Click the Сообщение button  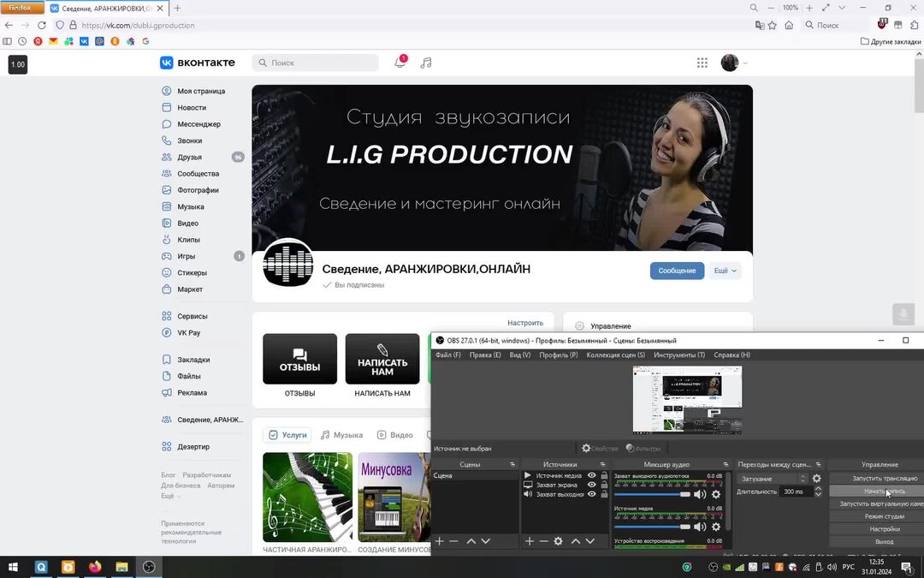click(x=677, y=271)
